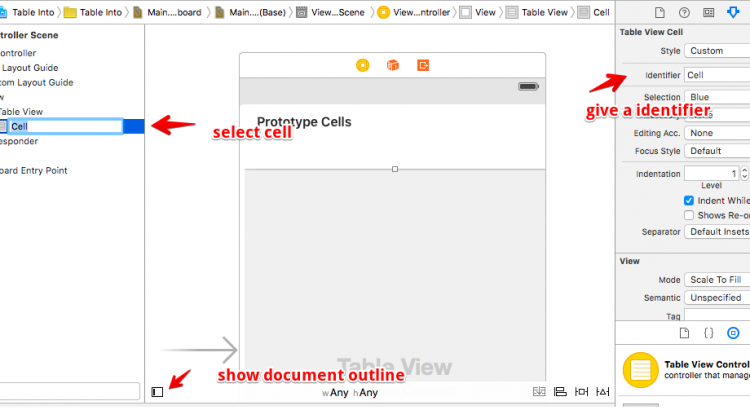750x410 pixels.
Task: Show the Object library icon
Action: tap(733, 332)
